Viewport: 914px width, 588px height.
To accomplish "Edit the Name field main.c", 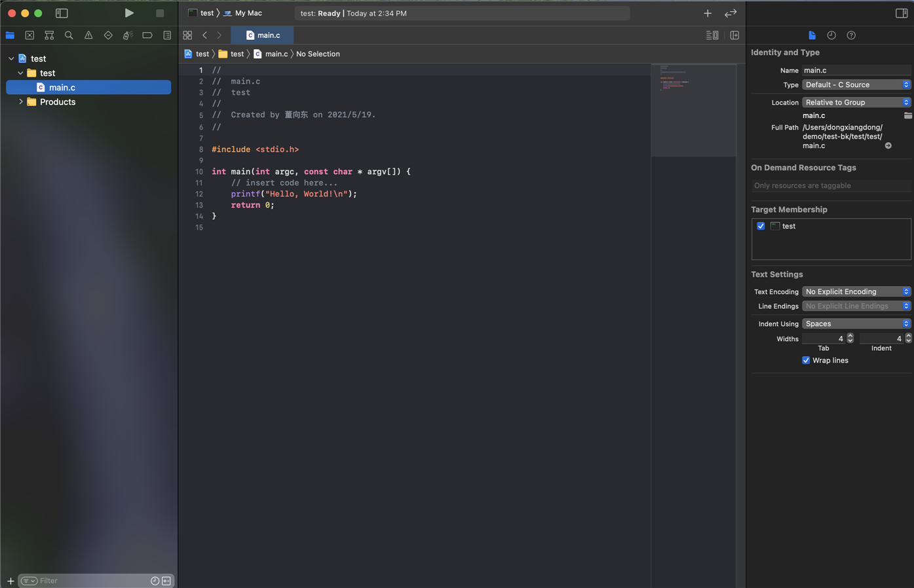I will click(856, 71).
